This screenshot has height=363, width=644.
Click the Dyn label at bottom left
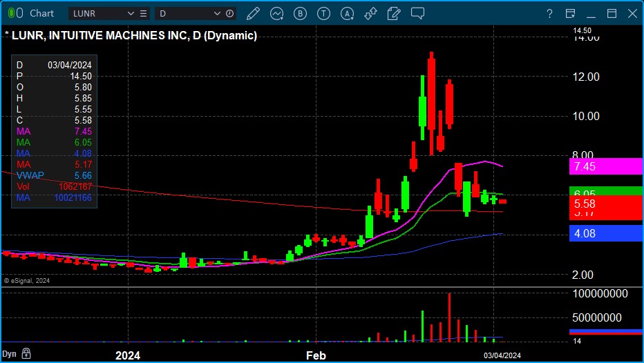click(9, 353)
